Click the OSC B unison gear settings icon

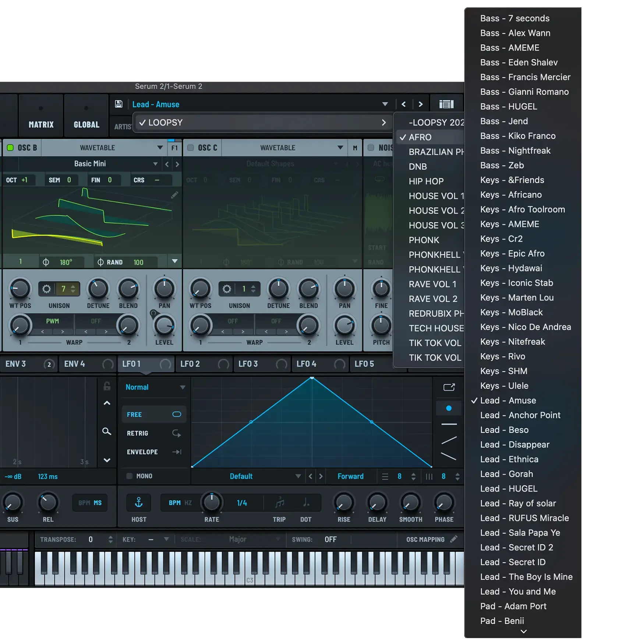point(47,289)
